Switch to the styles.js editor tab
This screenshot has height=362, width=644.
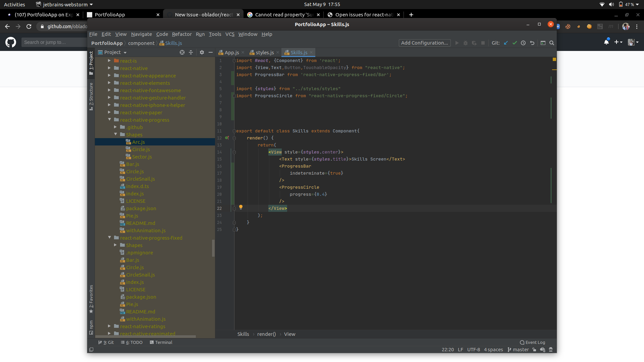click(264, 52)
